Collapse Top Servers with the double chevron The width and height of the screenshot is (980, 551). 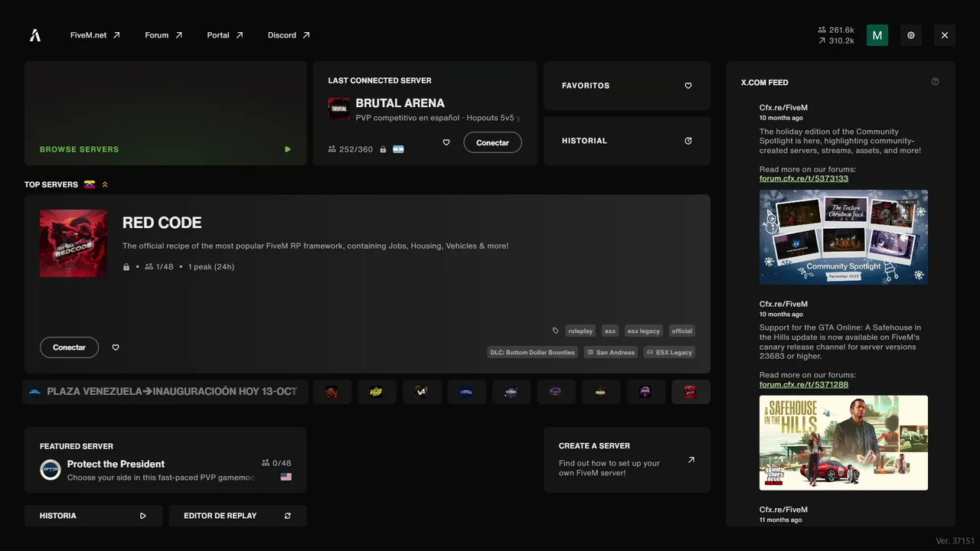click(105, 184)
